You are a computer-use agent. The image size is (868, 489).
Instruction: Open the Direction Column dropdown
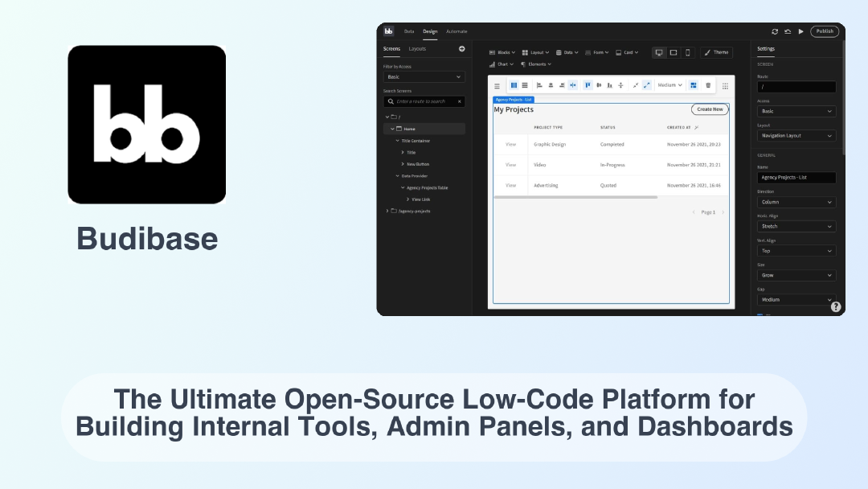(794, 201)
